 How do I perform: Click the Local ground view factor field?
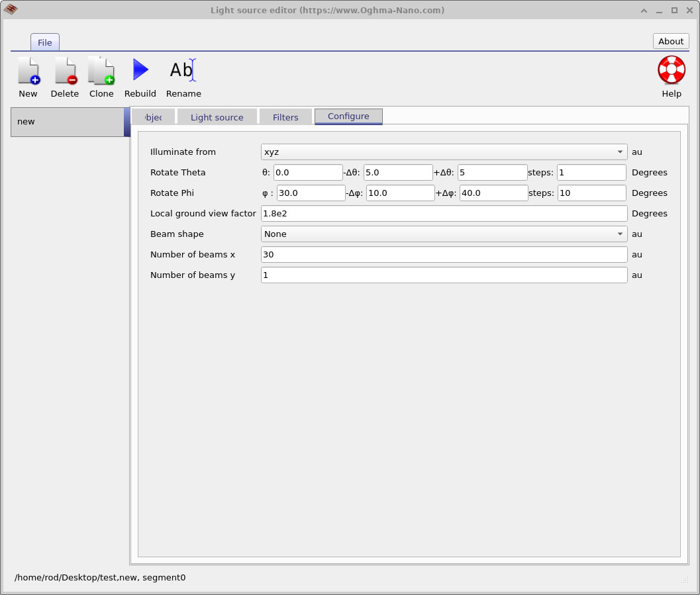pyautogui.click(x=443, y=213)
